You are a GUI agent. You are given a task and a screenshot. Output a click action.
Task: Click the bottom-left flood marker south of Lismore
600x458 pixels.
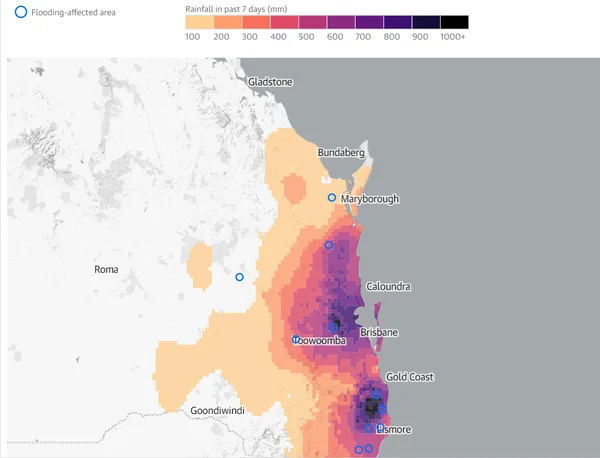click(358, 449)
